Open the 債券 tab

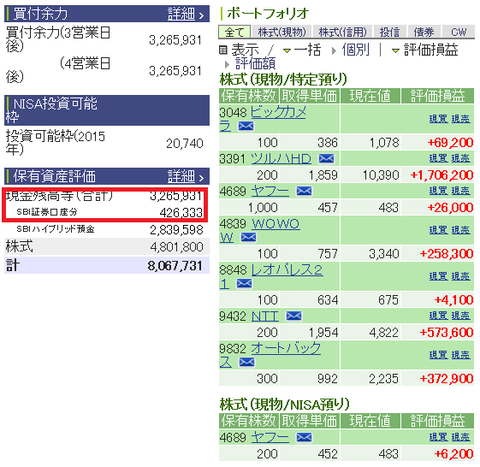(x=424, y=32)
